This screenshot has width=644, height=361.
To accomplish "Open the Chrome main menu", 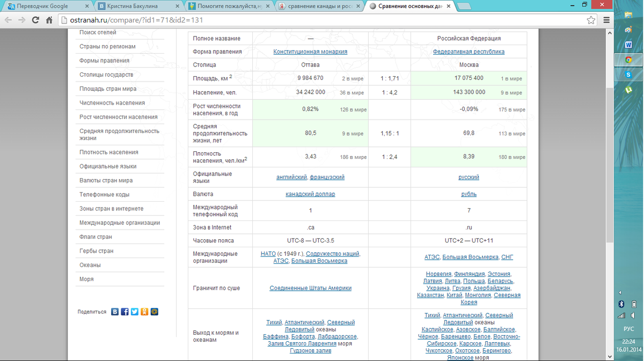I will point(606,20).
